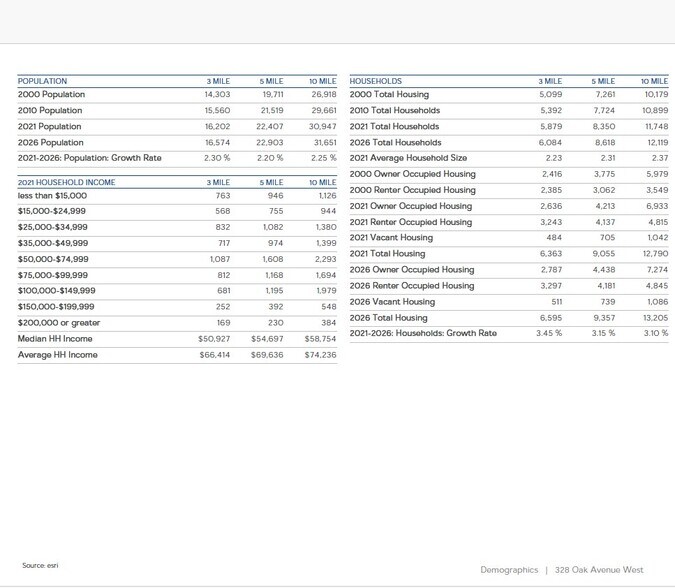Click the 328 Oak Avenue West footer text

pos(599,570)
